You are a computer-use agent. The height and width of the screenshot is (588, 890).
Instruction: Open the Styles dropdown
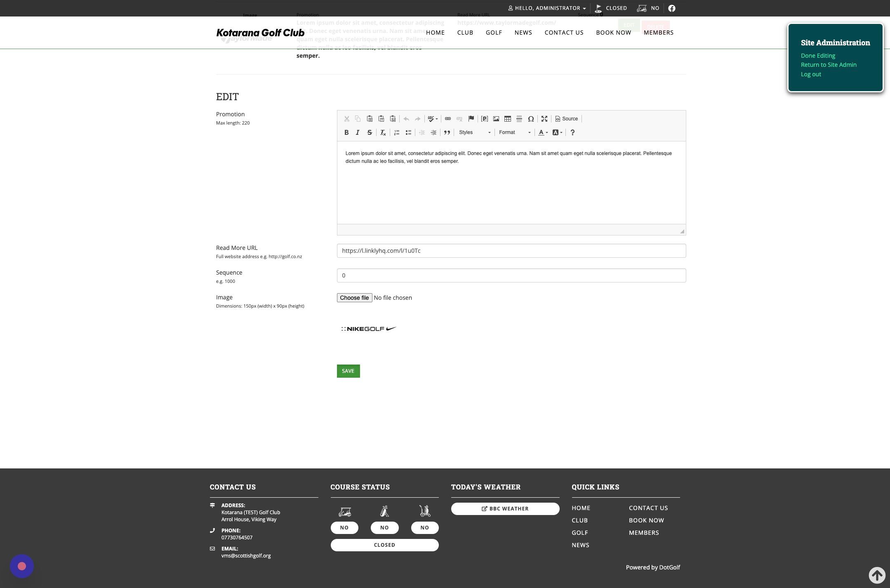coord(474,132)
